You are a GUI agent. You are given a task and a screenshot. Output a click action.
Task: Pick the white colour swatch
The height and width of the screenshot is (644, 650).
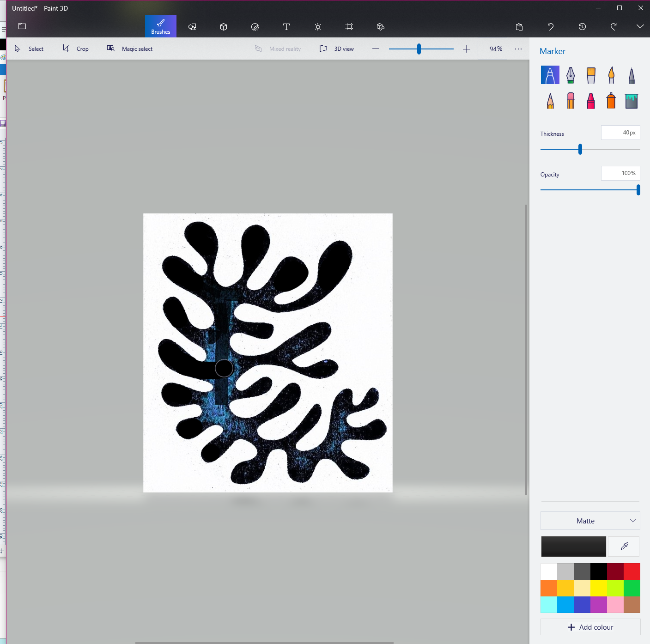(x=549, y=571)
